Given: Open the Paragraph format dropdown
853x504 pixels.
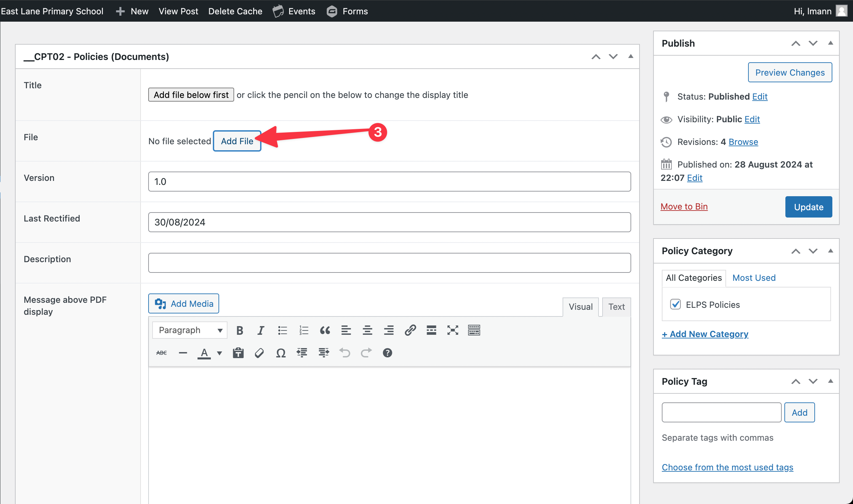Looking at the screenshot, I should [190, 330].
